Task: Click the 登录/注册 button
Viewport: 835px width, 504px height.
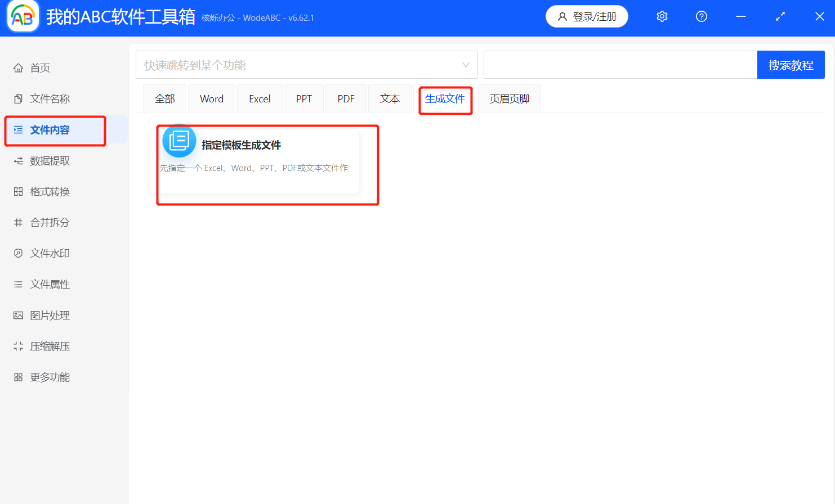Action: click(x=587, y=16)
